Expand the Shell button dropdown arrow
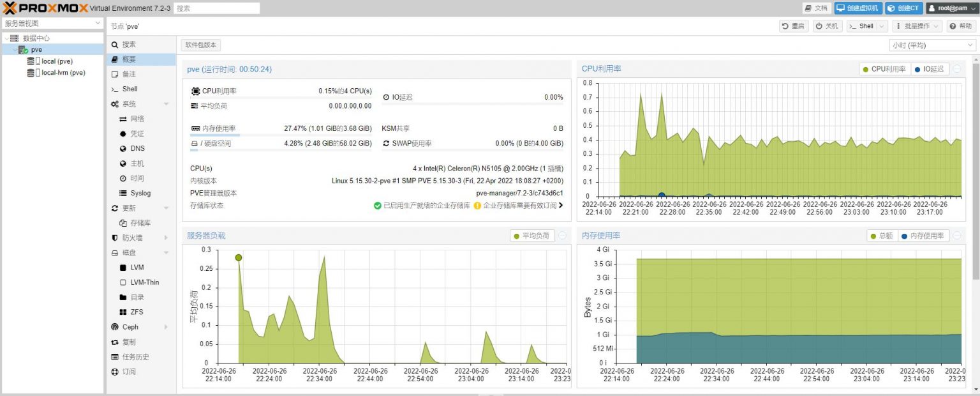The image size is (980, 396). [x=882, y=26]
